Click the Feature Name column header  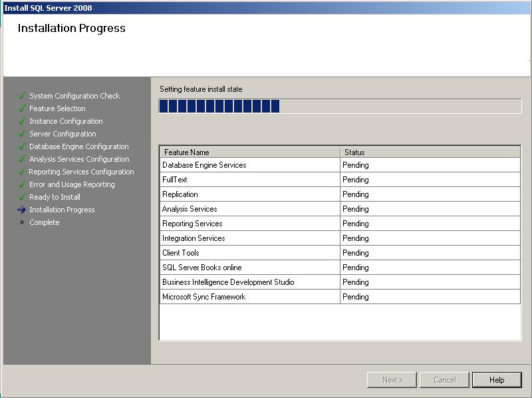pos(250,152)
